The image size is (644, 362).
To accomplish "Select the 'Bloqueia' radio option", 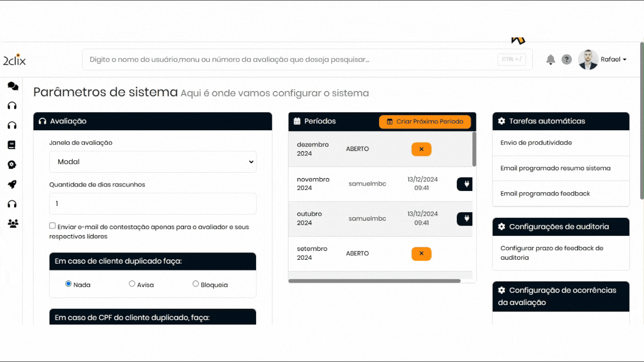I will pyautogui.click(x=196, y=284).
